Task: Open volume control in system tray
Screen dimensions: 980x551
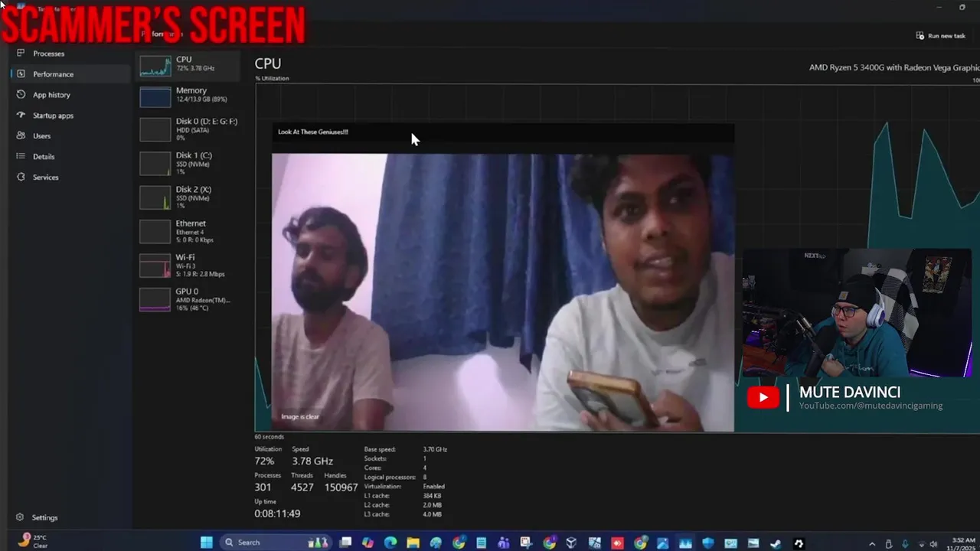Action: click(933, 543)
